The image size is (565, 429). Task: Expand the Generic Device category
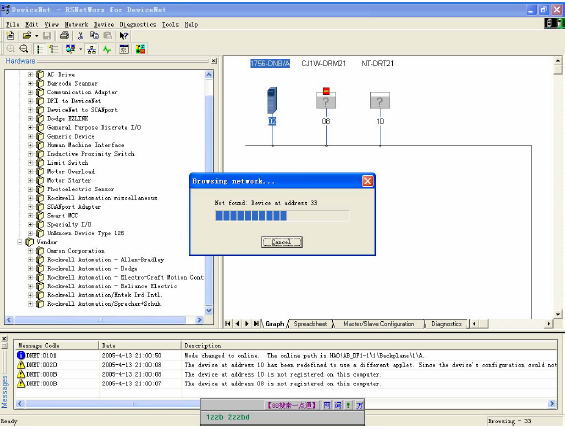pyautogui.click(x=30, y=136)
